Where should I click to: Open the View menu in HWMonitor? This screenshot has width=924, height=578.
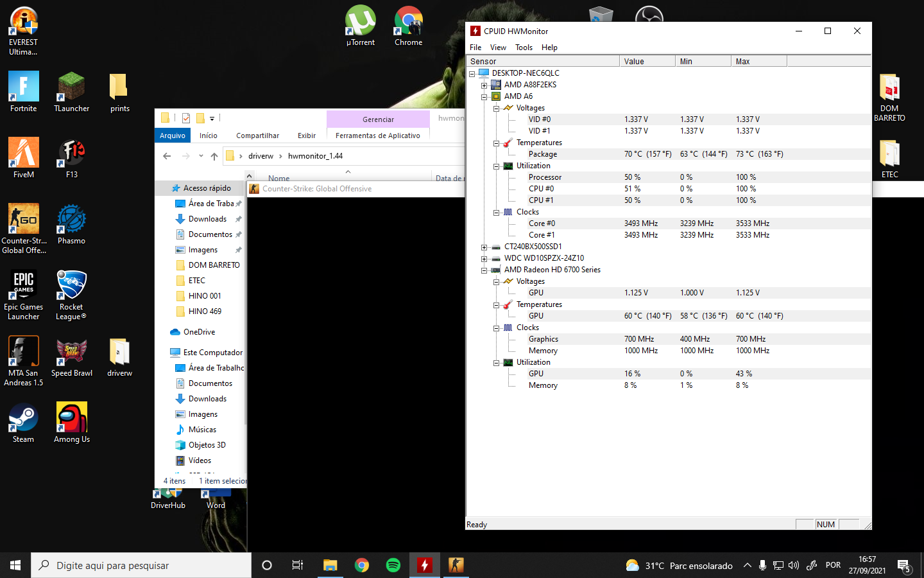(x=498, y=48)
